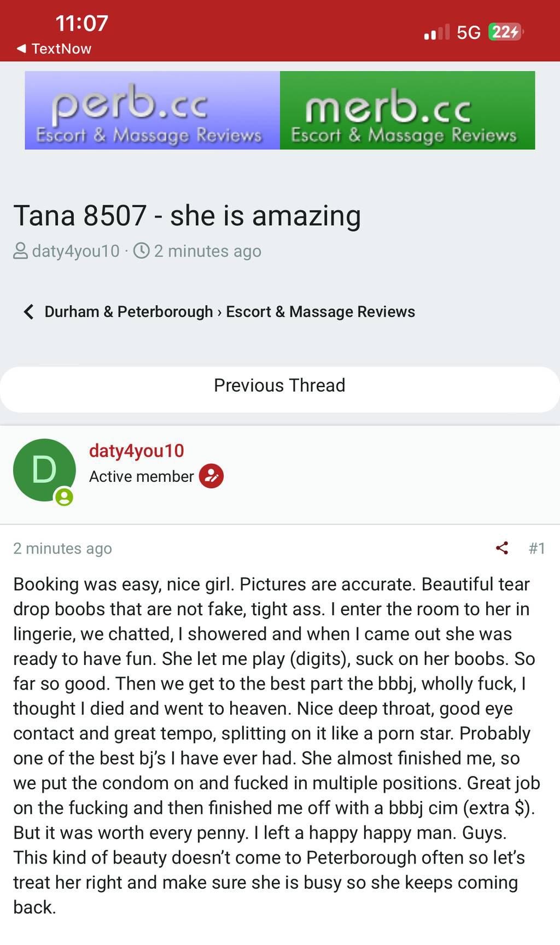The image size is (560, 945).
Task: Open the merb.cc green banner
Action: (407, 110)
